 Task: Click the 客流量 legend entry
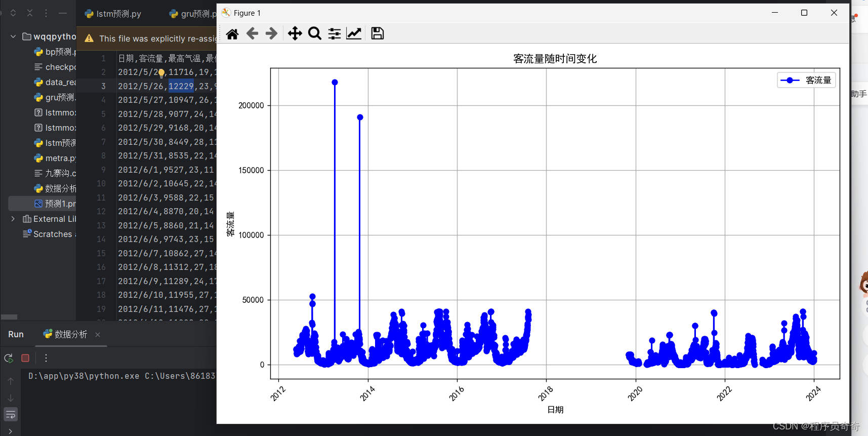(806, 80)
